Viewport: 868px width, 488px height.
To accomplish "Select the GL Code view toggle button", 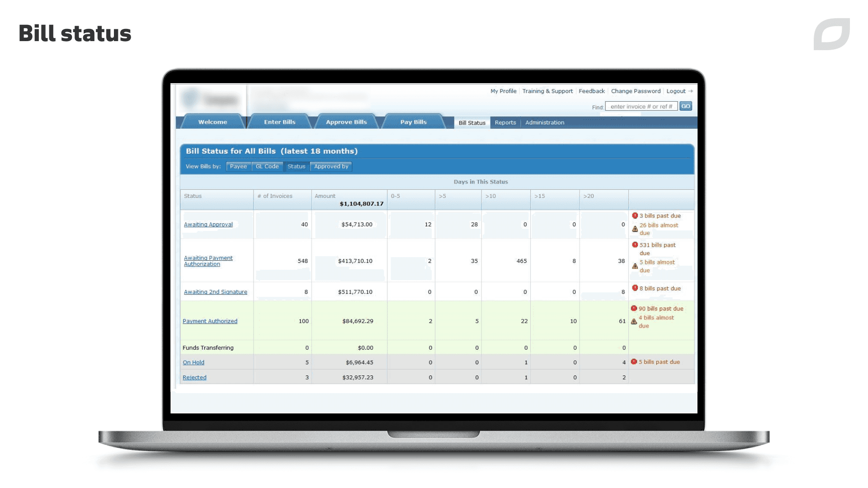I will (x=267, y=166).
